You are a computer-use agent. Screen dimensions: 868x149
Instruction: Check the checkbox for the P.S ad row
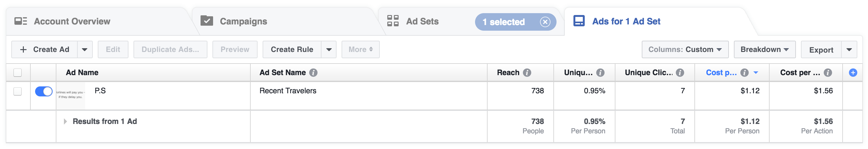(18, 91)
